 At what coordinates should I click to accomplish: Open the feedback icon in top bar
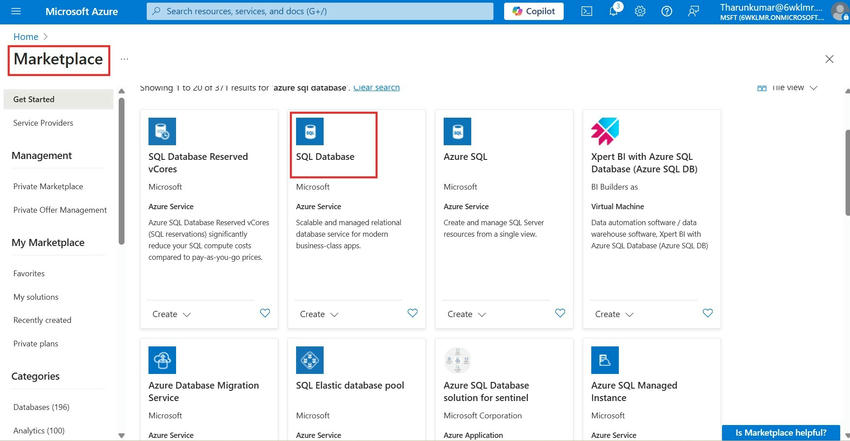coord(693,11)
